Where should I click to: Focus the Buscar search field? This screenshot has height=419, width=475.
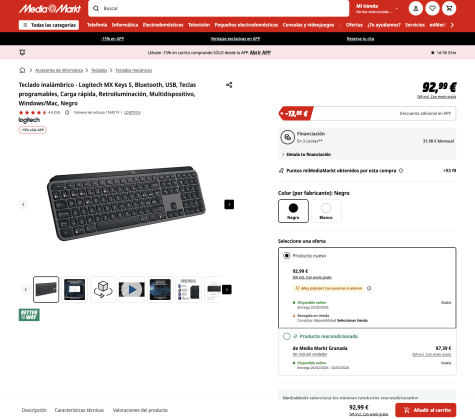219,8
